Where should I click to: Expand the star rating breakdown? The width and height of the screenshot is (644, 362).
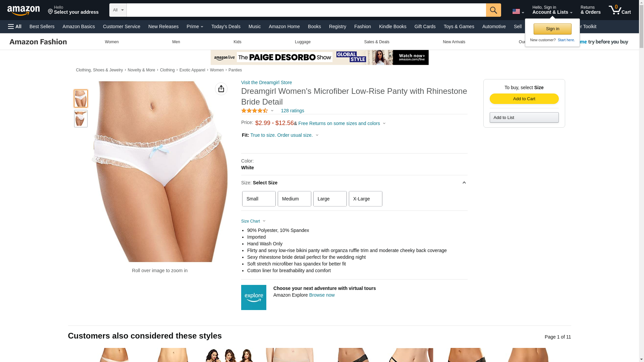[258, 111]
